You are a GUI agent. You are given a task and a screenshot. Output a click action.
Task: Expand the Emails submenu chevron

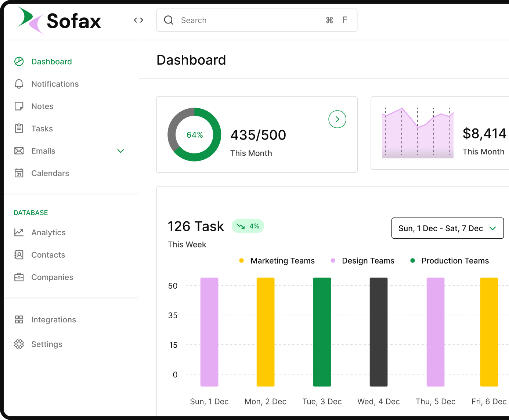(120, 151)
